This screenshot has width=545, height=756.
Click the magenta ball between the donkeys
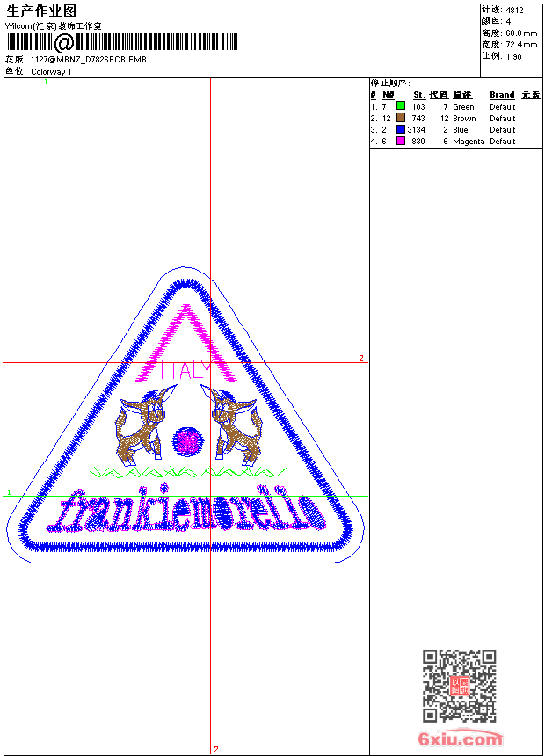187,440
